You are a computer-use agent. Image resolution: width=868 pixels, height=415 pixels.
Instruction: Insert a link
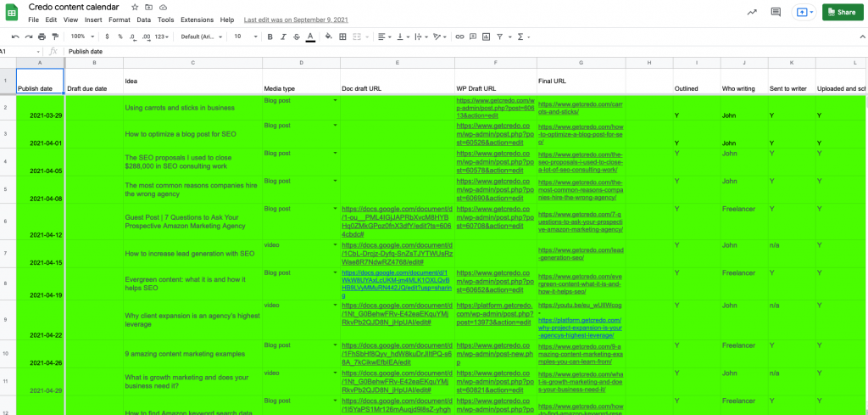click(x=459, y=36)
